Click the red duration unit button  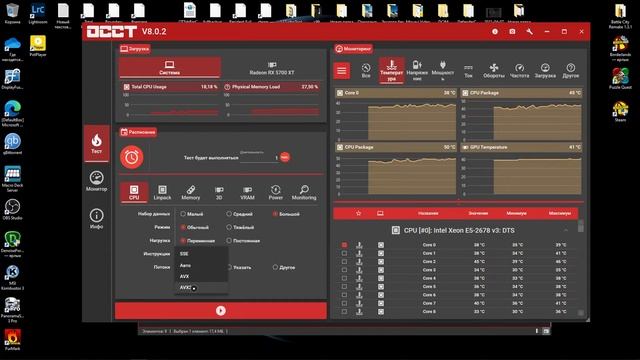click(x=285, y=157)
